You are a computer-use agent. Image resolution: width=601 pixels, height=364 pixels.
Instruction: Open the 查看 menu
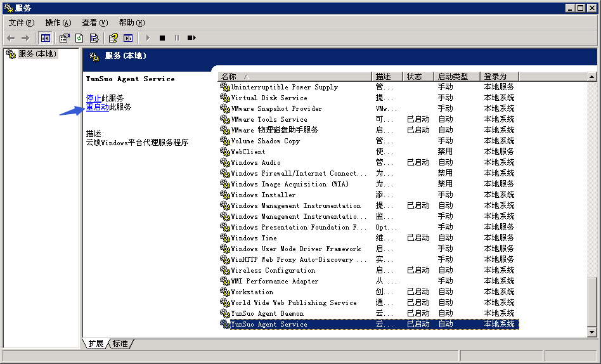(x=94, y=23)
